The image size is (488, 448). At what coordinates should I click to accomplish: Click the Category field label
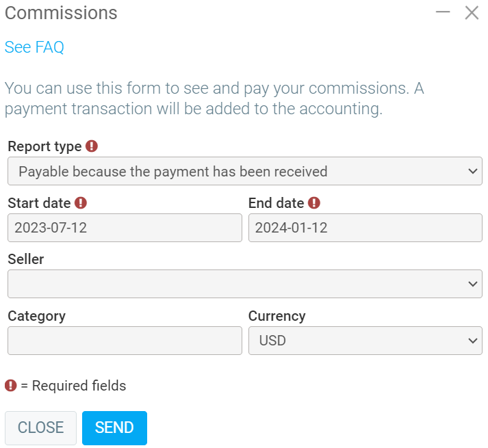pyautogui.click(x=36, y=316)
